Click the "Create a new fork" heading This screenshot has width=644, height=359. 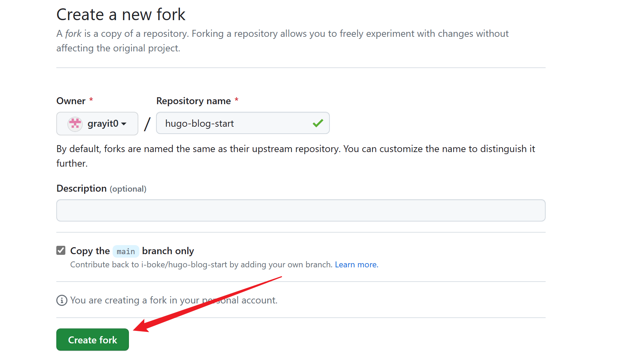121,15
